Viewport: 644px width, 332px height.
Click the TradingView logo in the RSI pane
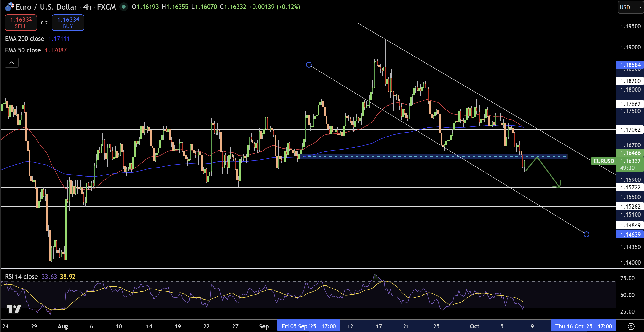(x=13, y=309)
